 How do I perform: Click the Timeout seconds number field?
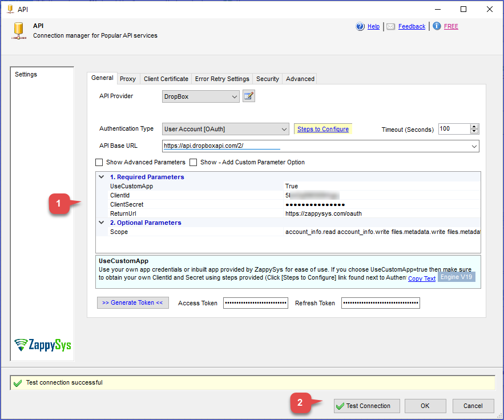pyautogui.click(x=454, y=129)
